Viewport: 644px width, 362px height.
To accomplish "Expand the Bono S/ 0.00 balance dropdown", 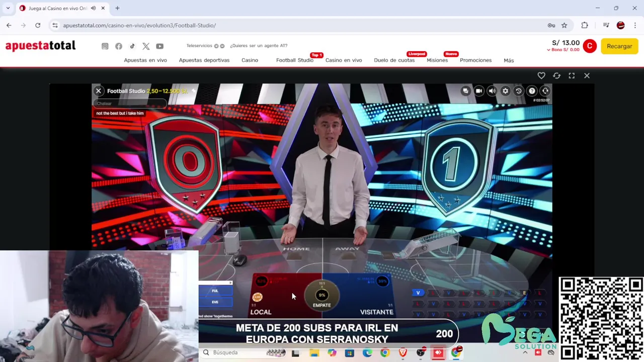I will (x=563, y=50).
